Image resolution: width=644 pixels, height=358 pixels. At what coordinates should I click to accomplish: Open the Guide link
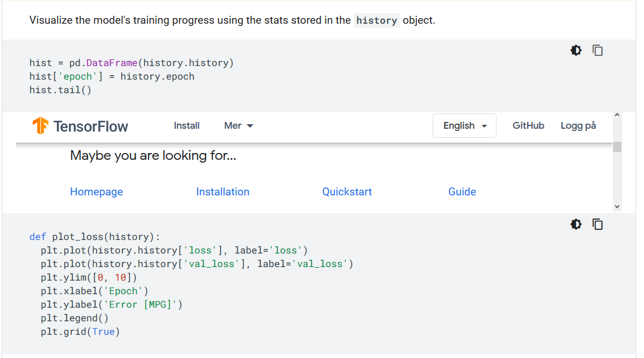(462, 192)
